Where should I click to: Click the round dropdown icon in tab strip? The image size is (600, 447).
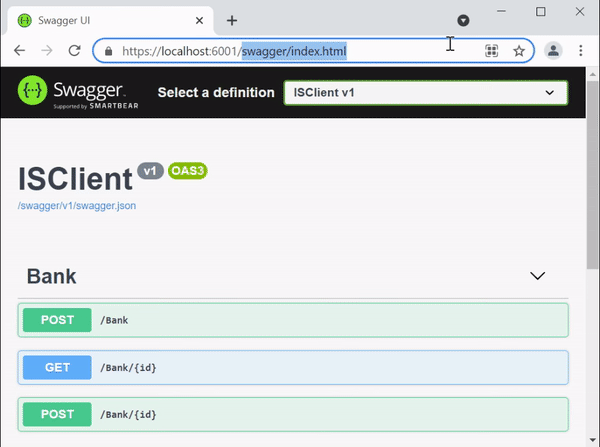(463, 20)
